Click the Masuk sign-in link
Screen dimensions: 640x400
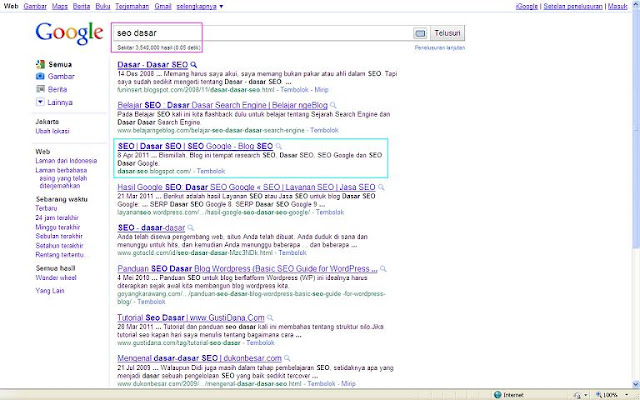point(617,7)
